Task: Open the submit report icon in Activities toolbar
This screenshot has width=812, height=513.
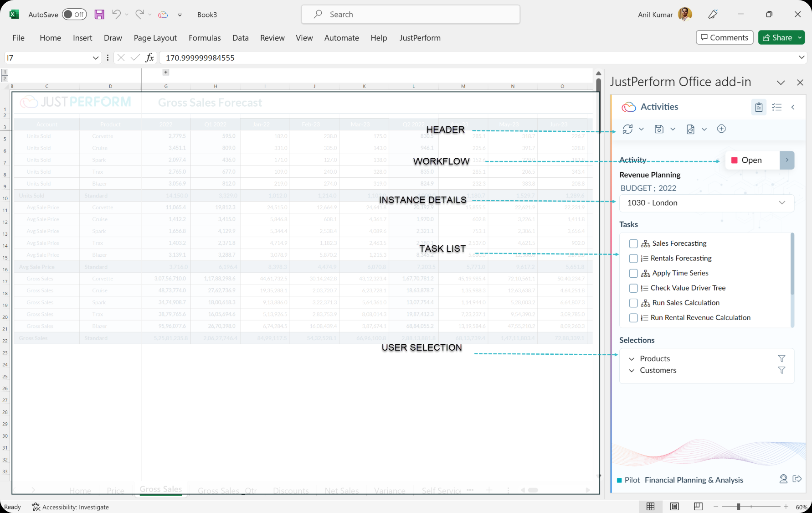Action: [690, 129]
